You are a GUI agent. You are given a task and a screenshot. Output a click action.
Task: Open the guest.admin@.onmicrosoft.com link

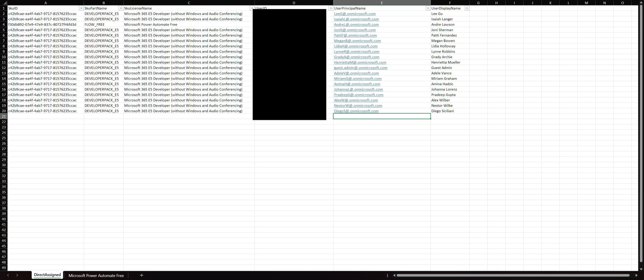tap(360, 68)
